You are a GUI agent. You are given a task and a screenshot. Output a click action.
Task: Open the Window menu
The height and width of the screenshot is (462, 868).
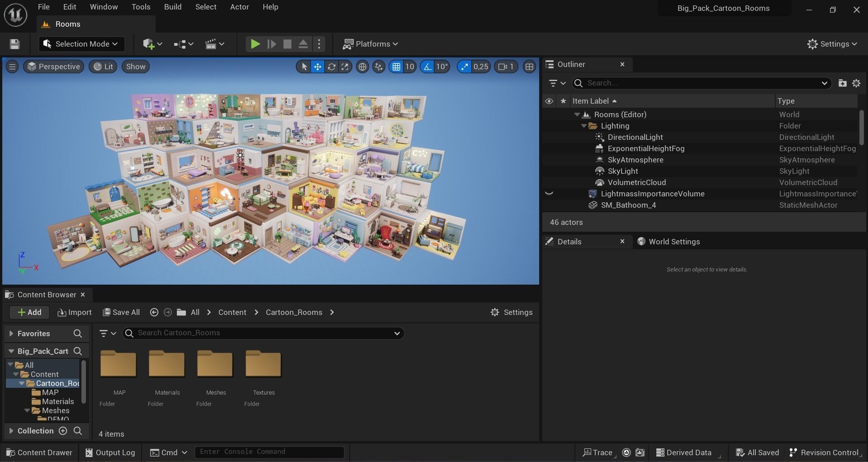pyautogui.click(x=104, y=7)
